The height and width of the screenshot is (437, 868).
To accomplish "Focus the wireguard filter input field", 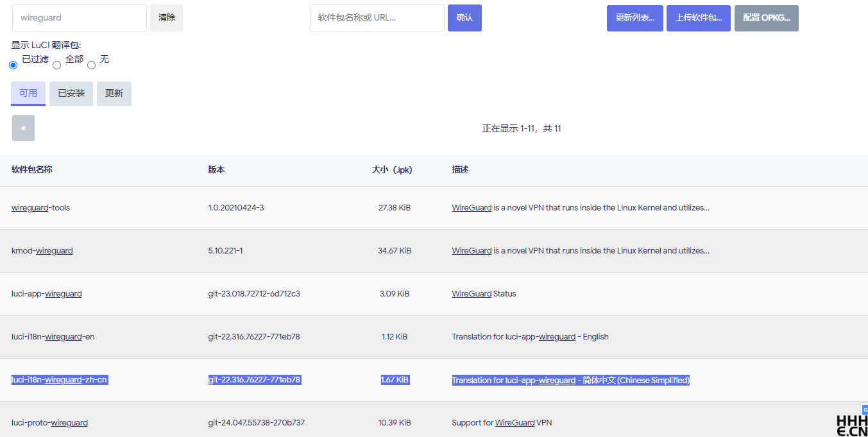I will (x=80, y=18).
